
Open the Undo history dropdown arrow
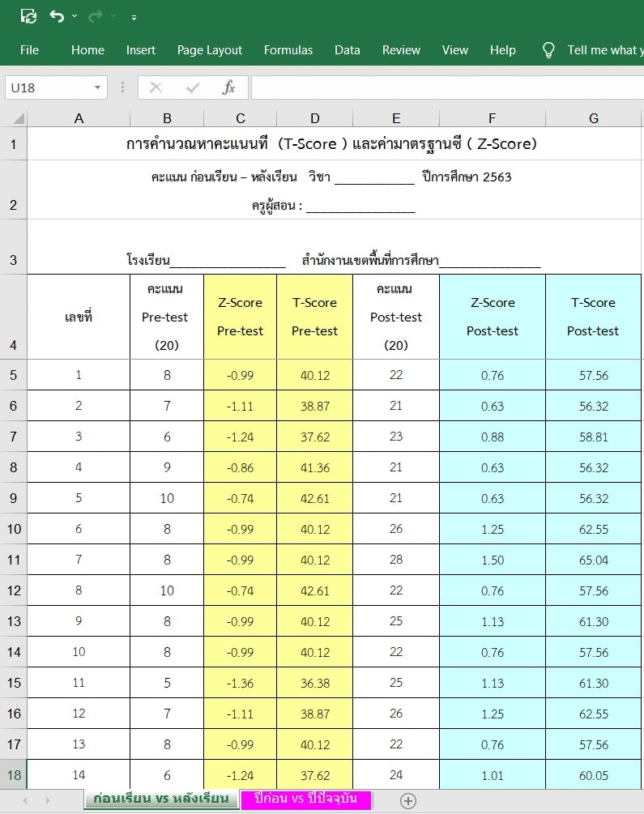75,17
